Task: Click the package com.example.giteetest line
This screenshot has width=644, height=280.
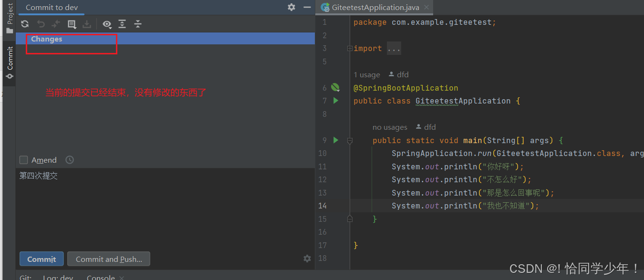Action: [x=425, y=22]
